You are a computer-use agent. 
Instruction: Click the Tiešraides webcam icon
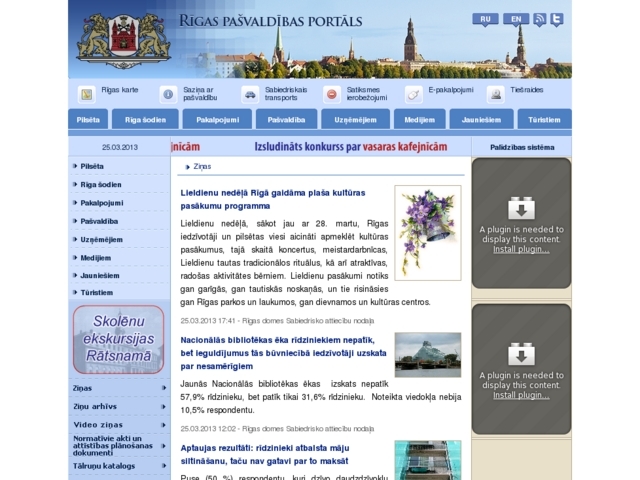[x=495, y=94]
